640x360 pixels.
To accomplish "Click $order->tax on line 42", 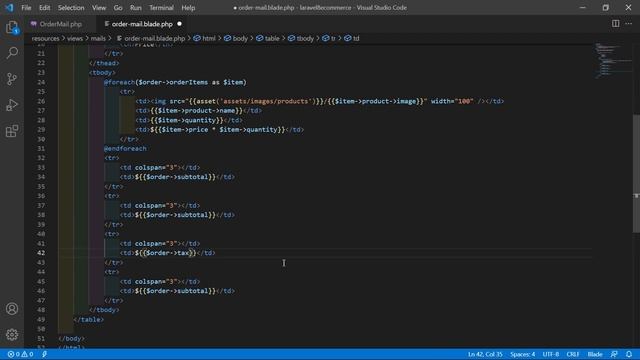I will pyautogui.click(x=167, y=253).
